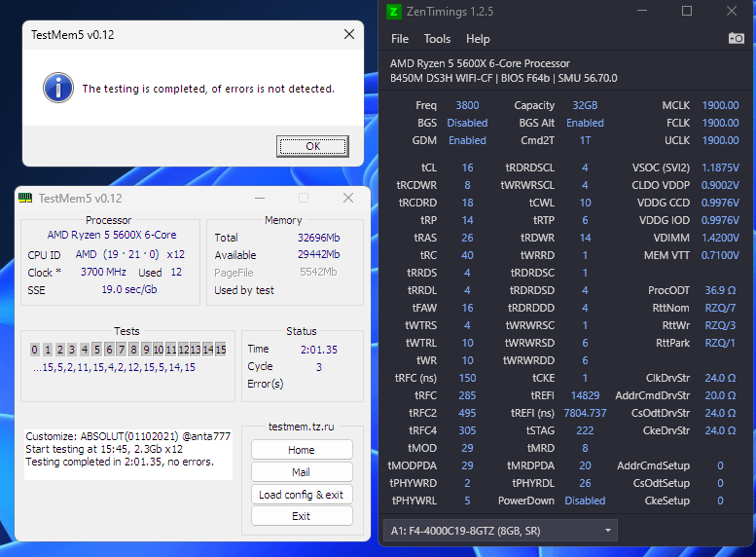The image size is (756, 557).
Task: Click the blue information icon in dialog
Action: click(58, 88)
